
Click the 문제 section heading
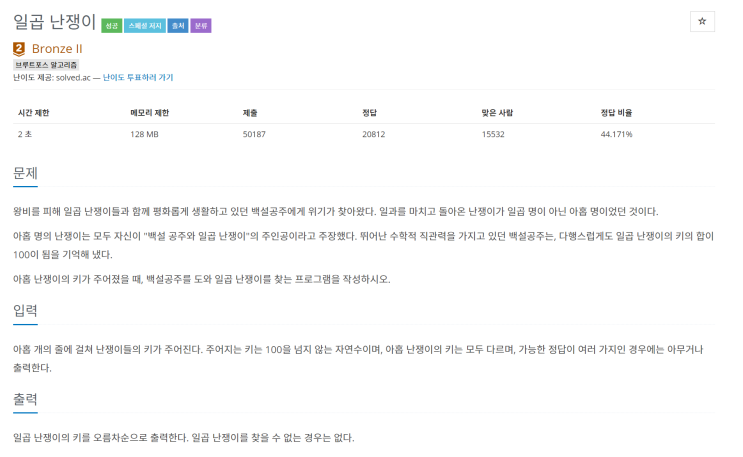[25, 174]
